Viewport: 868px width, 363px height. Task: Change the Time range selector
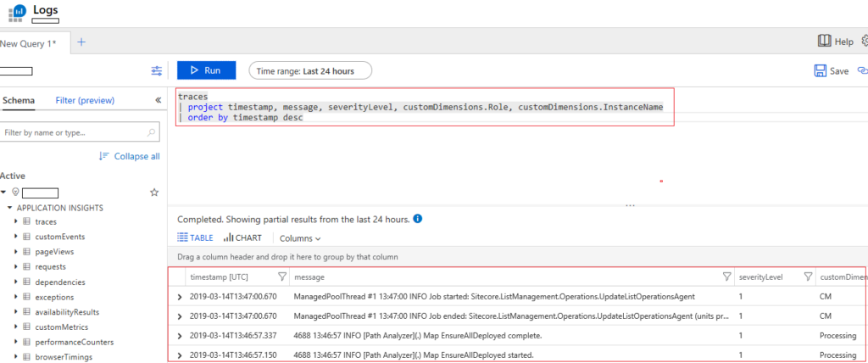310,71
